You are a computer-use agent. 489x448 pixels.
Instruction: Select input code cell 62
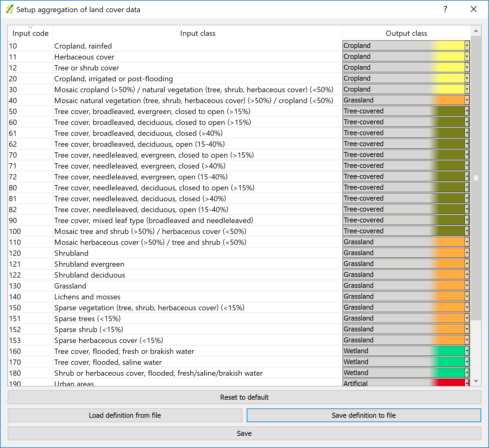point(31,144)
